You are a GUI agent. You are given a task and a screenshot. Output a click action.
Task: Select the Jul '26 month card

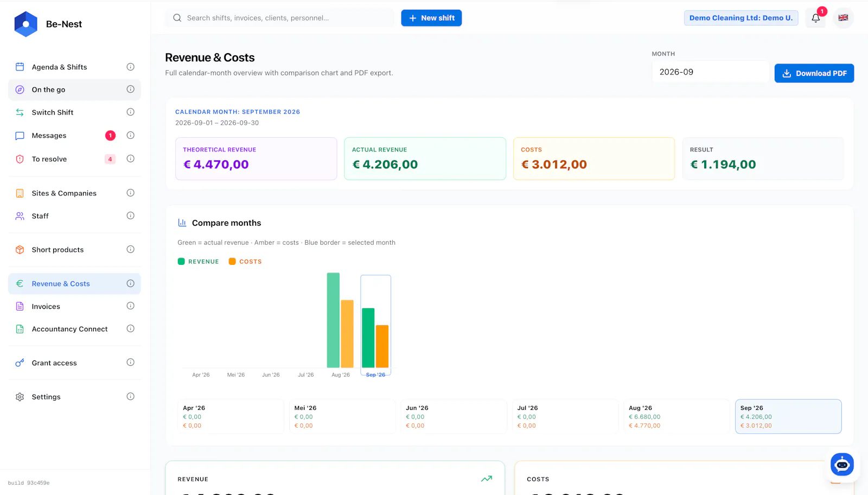pyautogui.click(x=565, y=416)
